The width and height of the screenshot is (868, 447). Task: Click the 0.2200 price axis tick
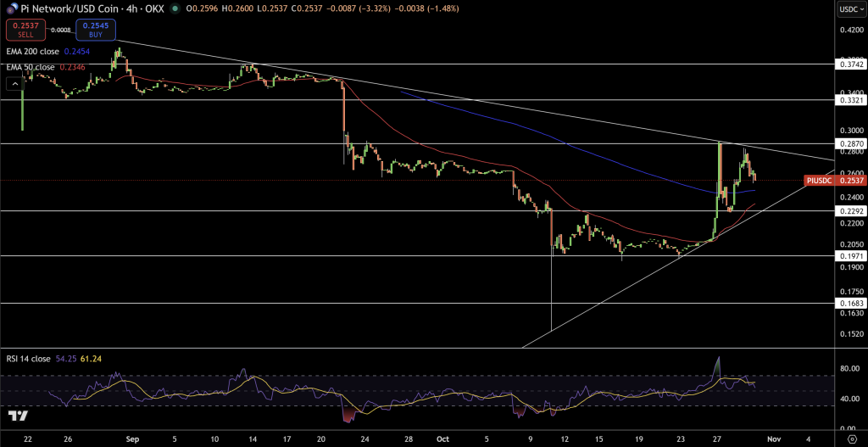pyautogui.click(x=850, y=223)
